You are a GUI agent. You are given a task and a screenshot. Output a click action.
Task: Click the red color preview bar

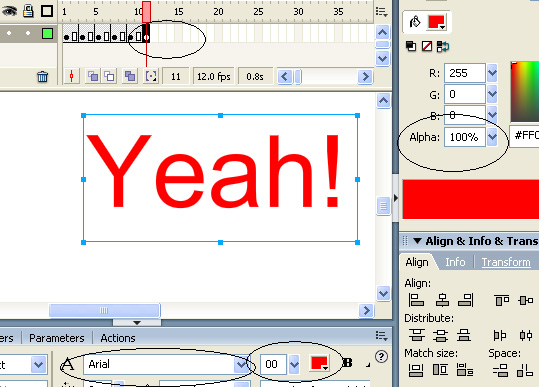pyautogui.click(x=471, y=199)
